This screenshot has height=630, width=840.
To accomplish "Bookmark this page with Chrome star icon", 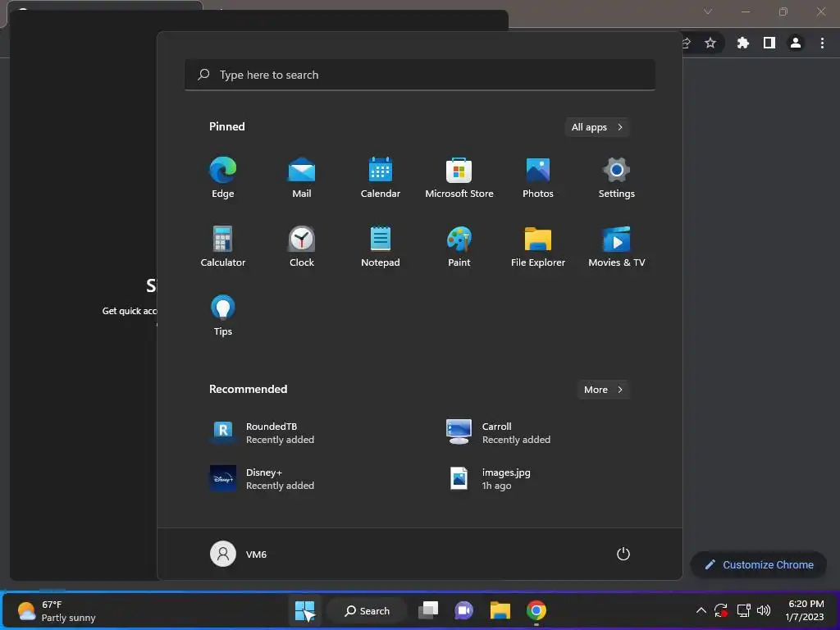I will pyautogui.click(x=710, y=43).
